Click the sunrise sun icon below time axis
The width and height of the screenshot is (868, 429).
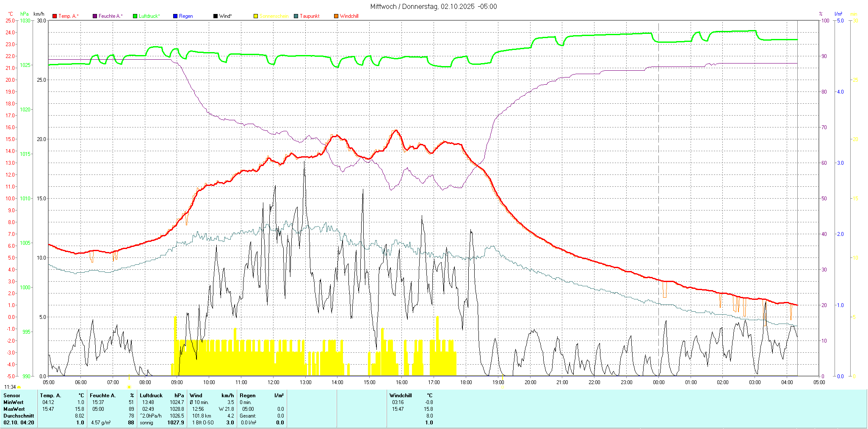tap(129, 387)
